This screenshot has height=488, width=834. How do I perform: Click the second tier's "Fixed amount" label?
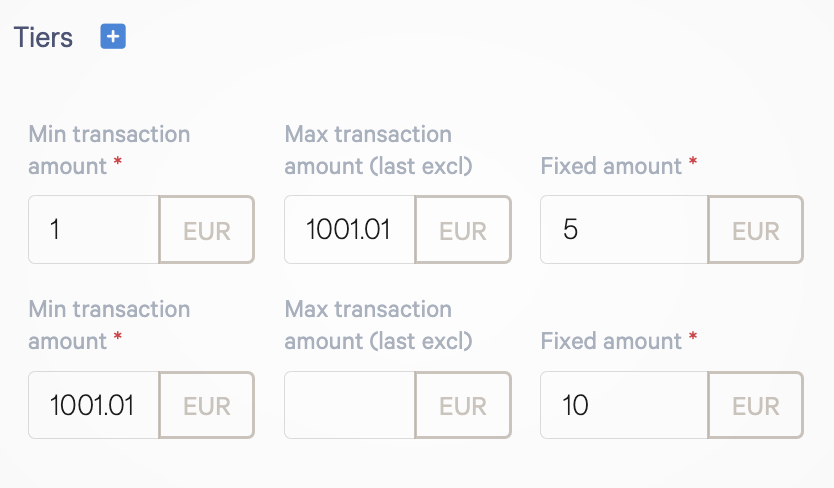click(x=613, y=340)
